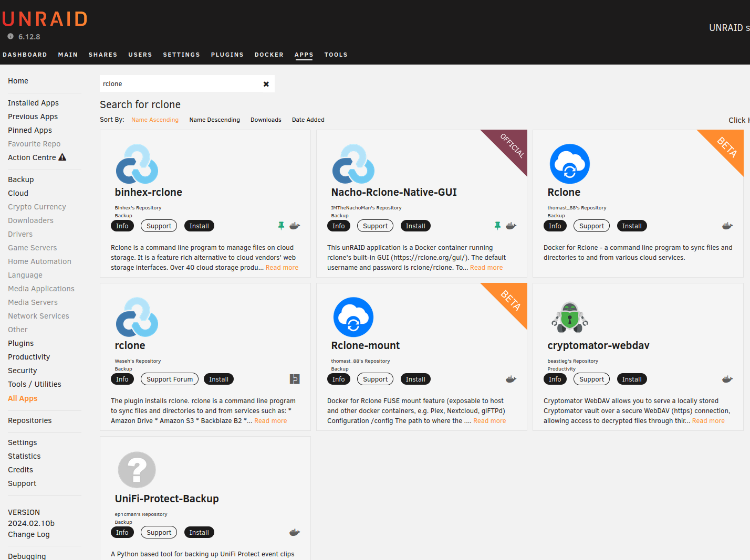Image resolution: width=750 pixels, height=560 pixels.
Task: Go to Home in sidebar
Action: (x=18, y=81)
